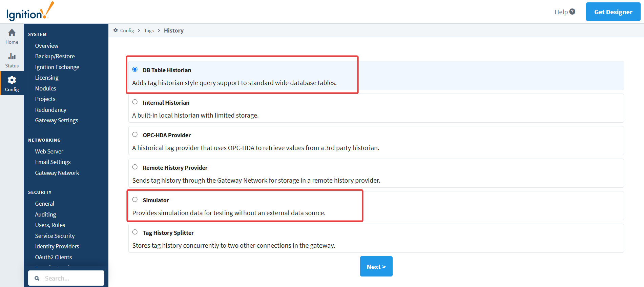This screenshot has width=644, height=287.
Task: Click 'Sends tag history through' description
Action: coord(256,181)
